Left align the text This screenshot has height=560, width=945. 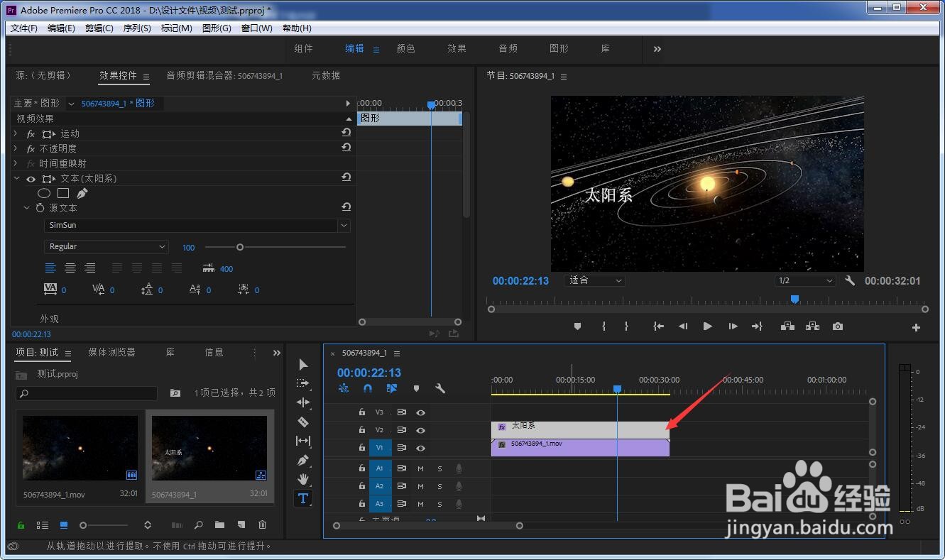[50, 268]
